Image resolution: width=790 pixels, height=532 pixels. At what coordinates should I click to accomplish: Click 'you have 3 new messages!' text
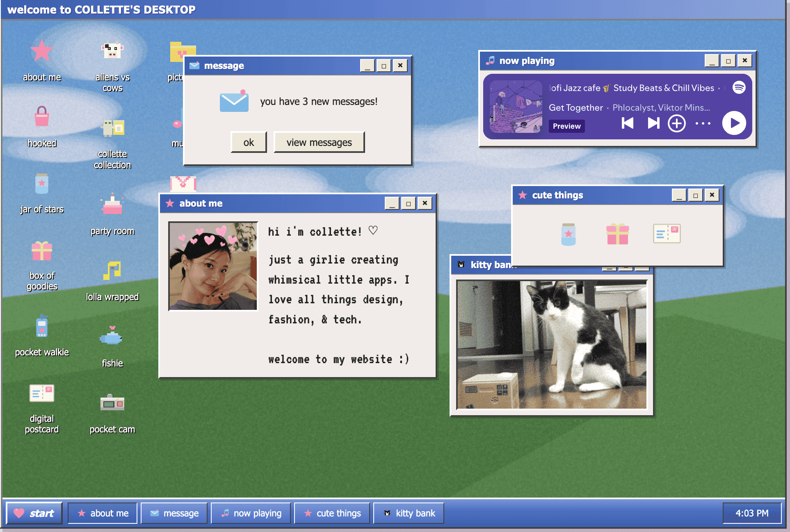tap(319, 101)
